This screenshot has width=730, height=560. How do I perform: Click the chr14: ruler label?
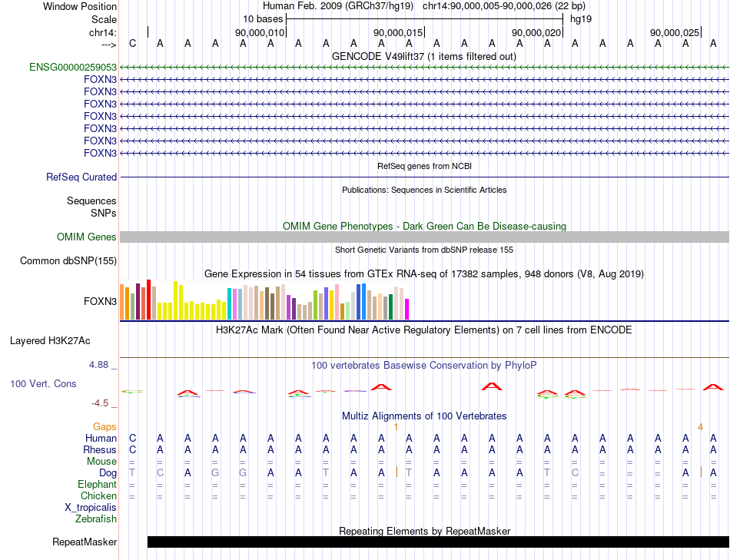tap(103, 33)
